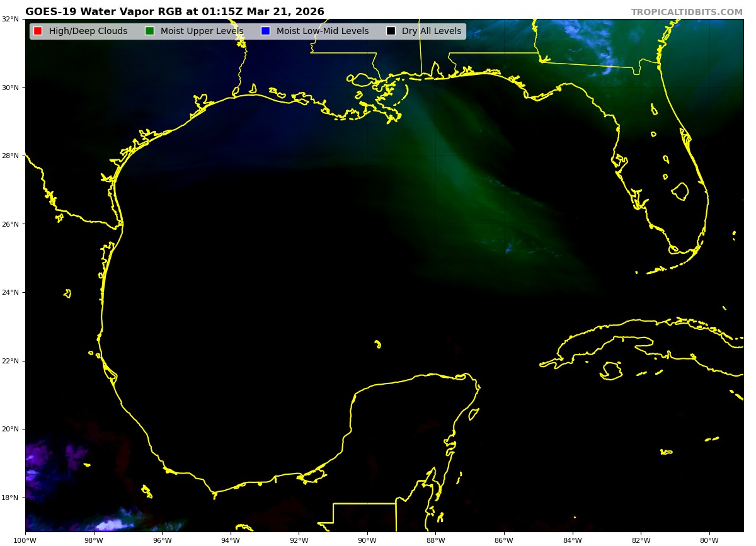Click the Cozumel island outline off Yucatan
This screenshot has height=546, width=756.
[x=473, y=414]
